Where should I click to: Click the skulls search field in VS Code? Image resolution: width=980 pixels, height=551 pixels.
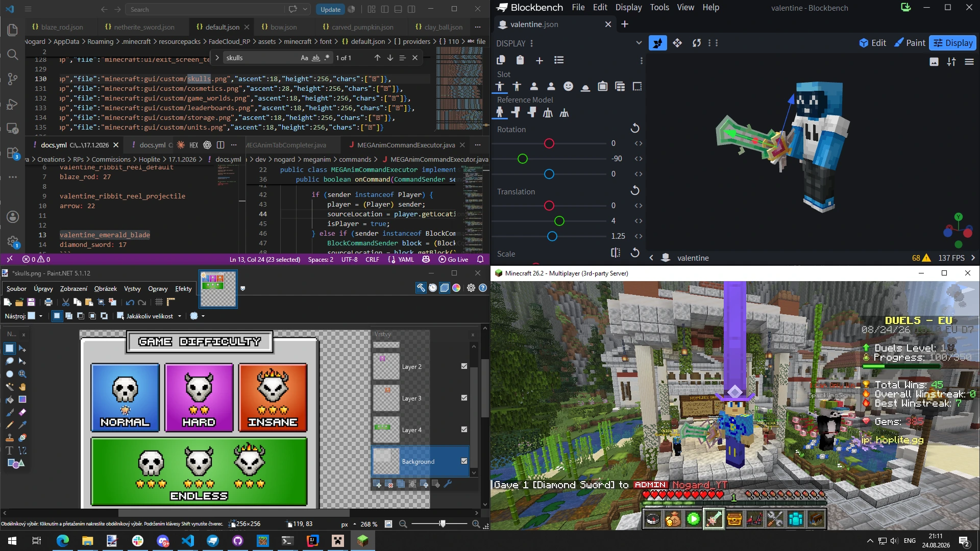tap(260, 58)
